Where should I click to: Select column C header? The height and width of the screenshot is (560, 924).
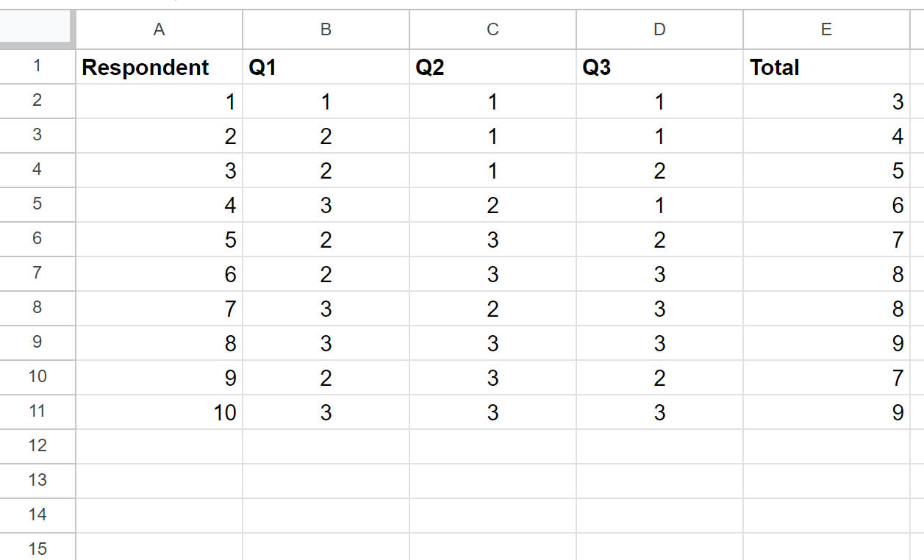coord(493,29)
